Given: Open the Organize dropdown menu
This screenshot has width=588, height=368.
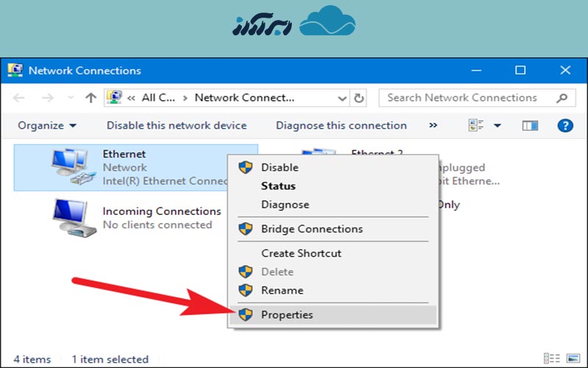Looking at the screenshot, I should pos(47,126).
